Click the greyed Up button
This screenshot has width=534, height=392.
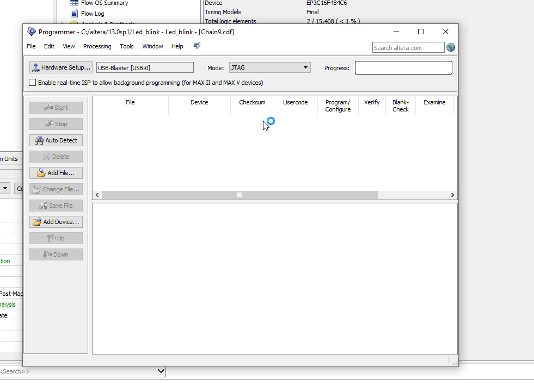click(56, 238)
